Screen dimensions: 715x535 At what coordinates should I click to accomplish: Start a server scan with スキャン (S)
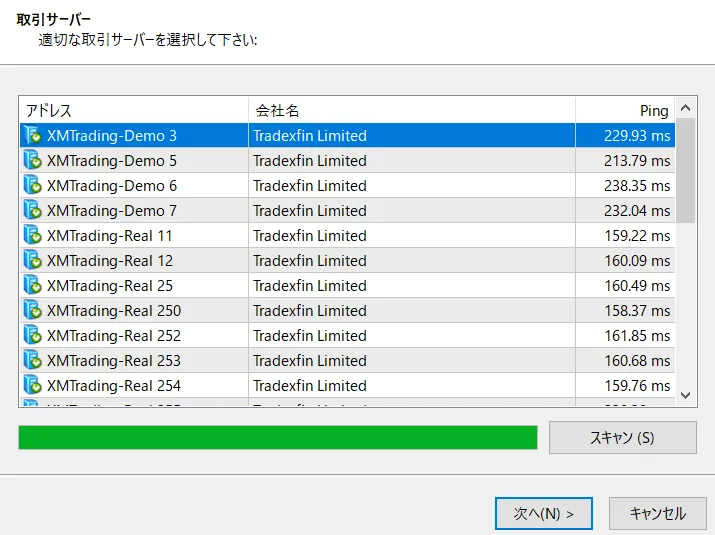click(622, 437)
